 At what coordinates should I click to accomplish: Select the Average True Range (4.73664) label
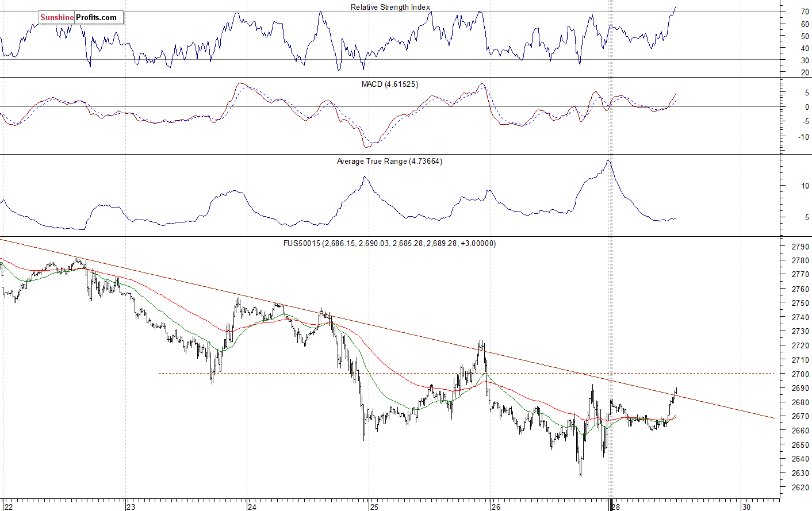(389, 161)
